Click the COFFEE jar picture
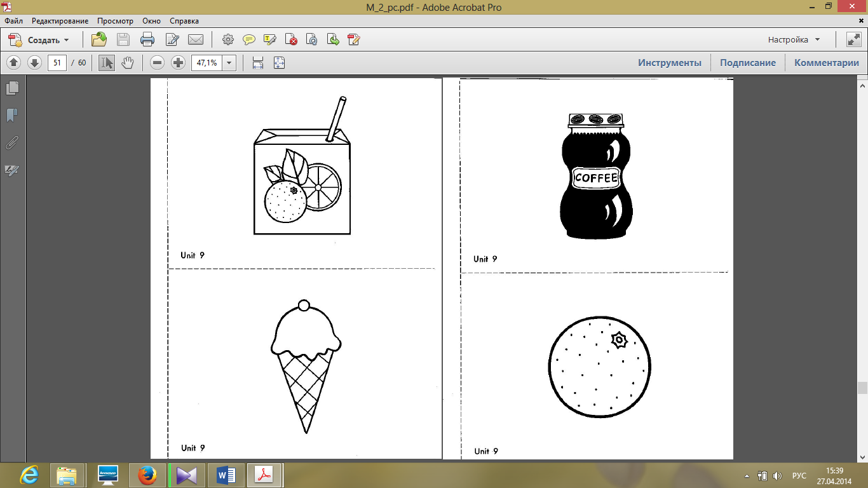The image size is (868, 488). (x=596, y=176)
